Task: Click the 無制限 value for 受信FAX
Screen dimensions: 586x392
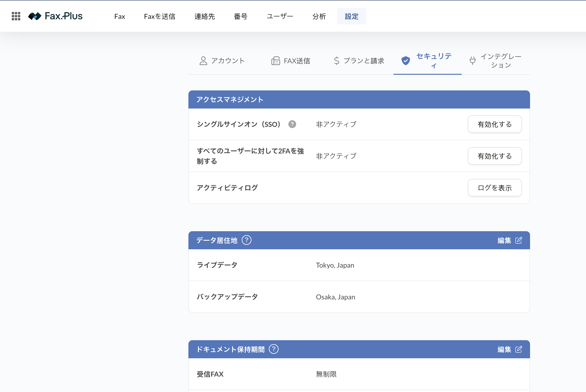Action: click(x=326, y=374)
